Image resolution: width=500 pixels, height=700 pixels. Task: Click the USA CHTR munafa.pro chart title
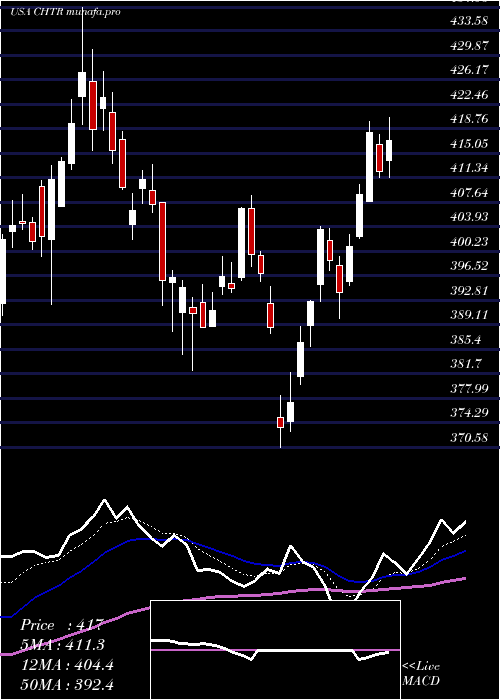pyautogui.click(x=65, y=12)
